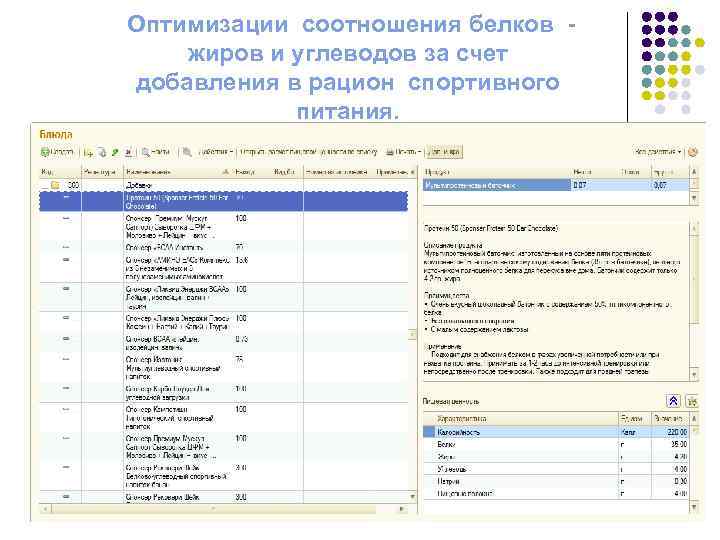
Task: Click the yellow folder icon of Добавки
Action: click(x=55, y=186)
